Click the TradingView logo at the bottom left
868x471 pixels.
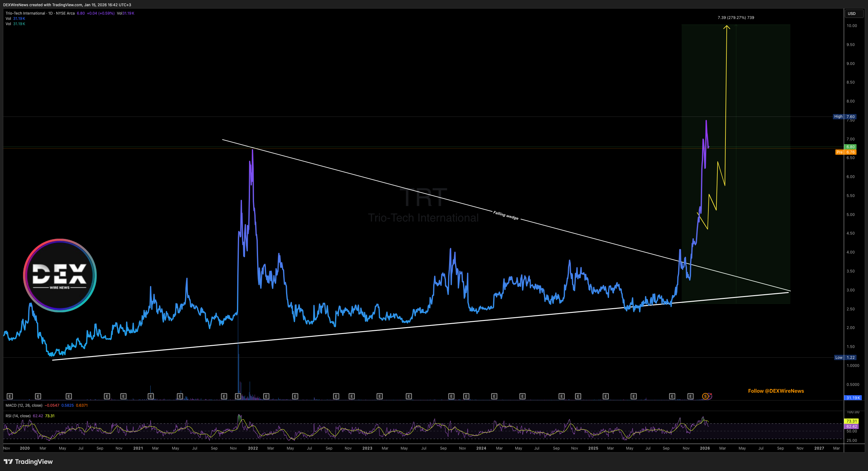click(28, 462)
